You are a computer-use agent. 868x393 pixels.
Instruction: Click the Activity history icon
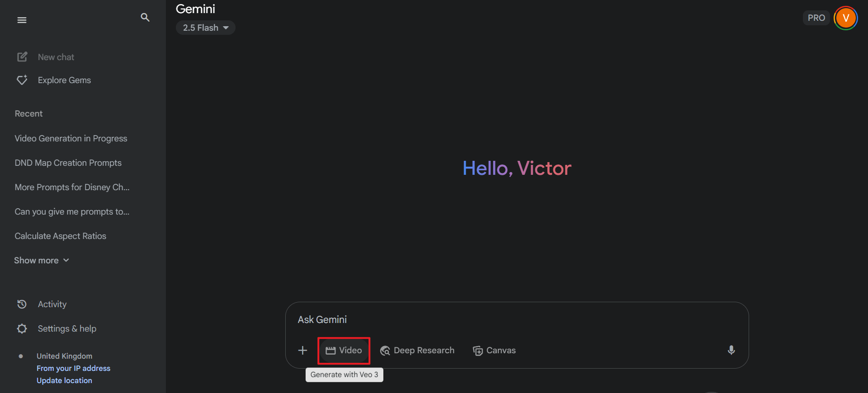[x=22, y=304]
